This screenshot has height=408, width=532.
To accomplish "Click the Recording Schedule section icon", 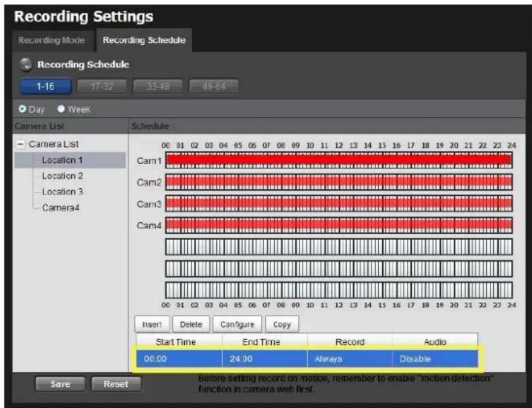I will (x=26, y=65).
